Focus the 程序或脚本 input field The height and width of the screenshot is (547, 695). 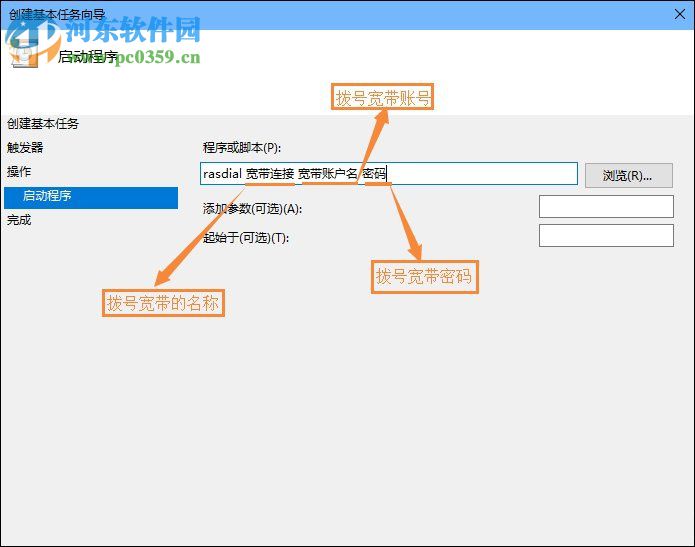point(389,173)
